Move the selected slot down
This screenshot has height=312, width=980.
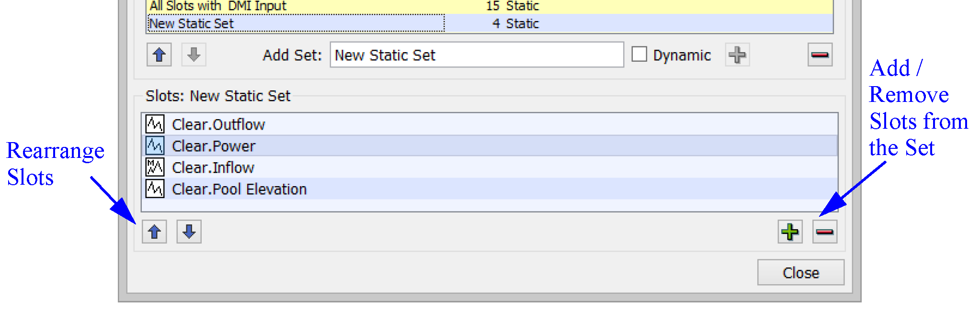coord(189,232)
